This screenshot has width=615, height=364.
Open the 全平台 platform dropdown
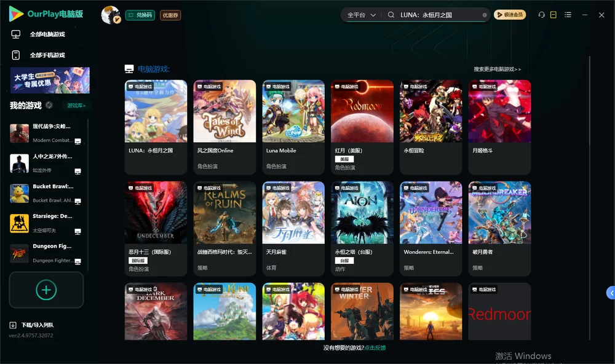click(361, 15)
